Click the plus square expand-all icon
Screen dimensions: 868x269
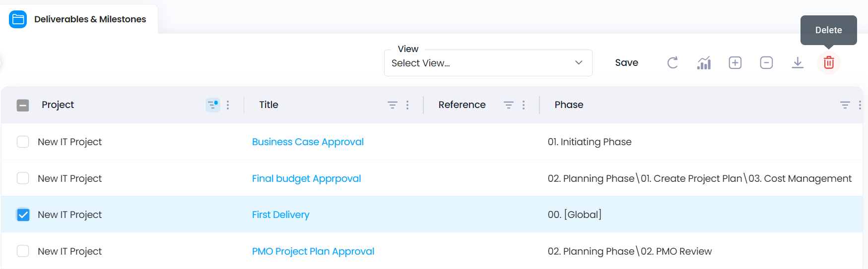coord(735,63)
